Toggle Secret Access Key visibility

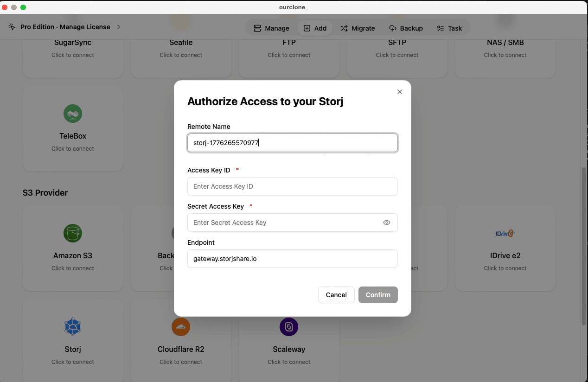387,223
